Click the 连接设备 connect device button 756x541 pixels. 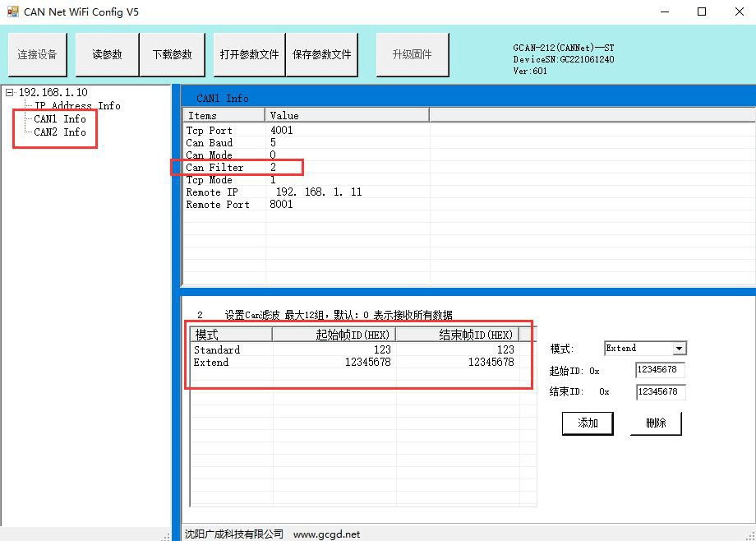coord(38,55)
